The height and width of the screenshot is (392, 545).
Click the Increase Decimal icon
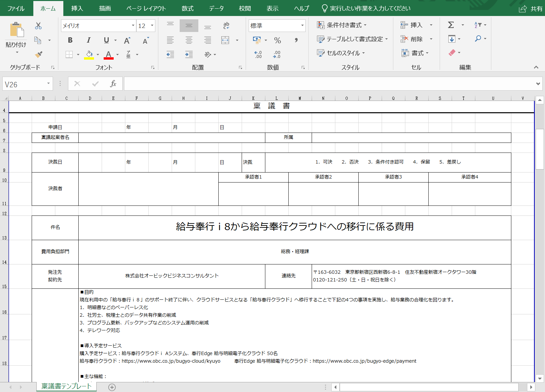tap(258, 54)
